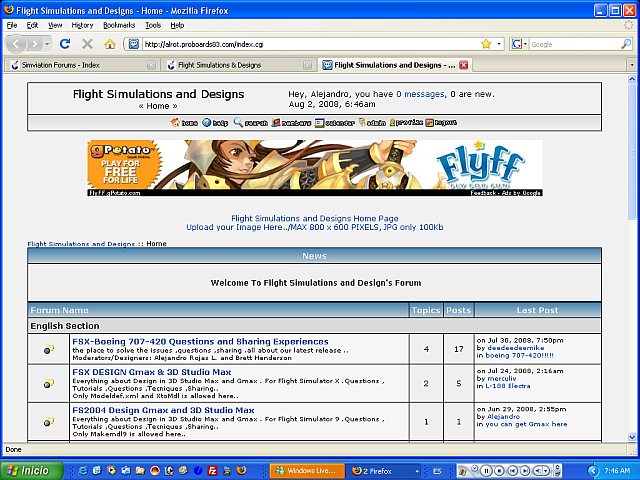Click status icon for FS2004 Design forum

tap(49, 422)
